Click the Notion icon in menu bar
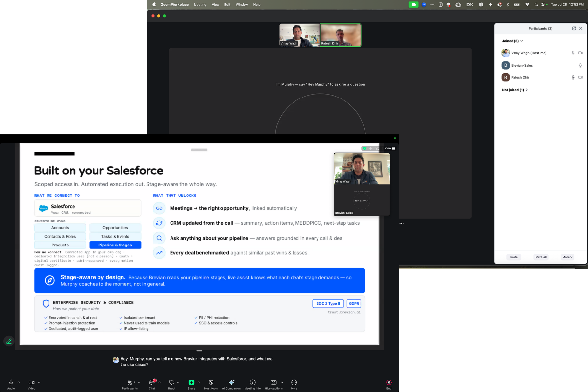588x392 pixels. (x=441, y=4)
